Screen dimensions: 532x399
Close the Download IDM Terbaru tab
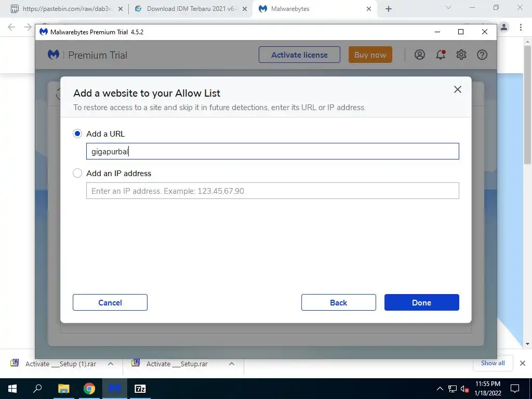pyautogui.click(x=245, y=9)
